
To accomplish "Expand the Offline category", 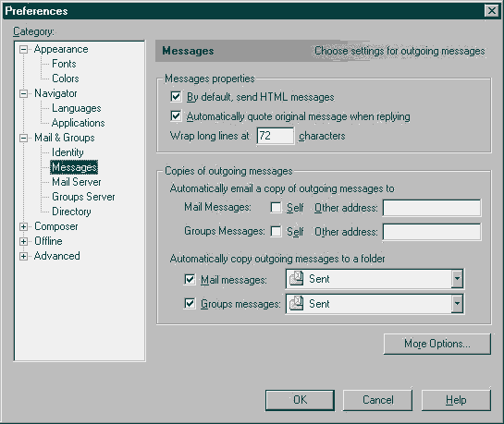I will 23,241.
